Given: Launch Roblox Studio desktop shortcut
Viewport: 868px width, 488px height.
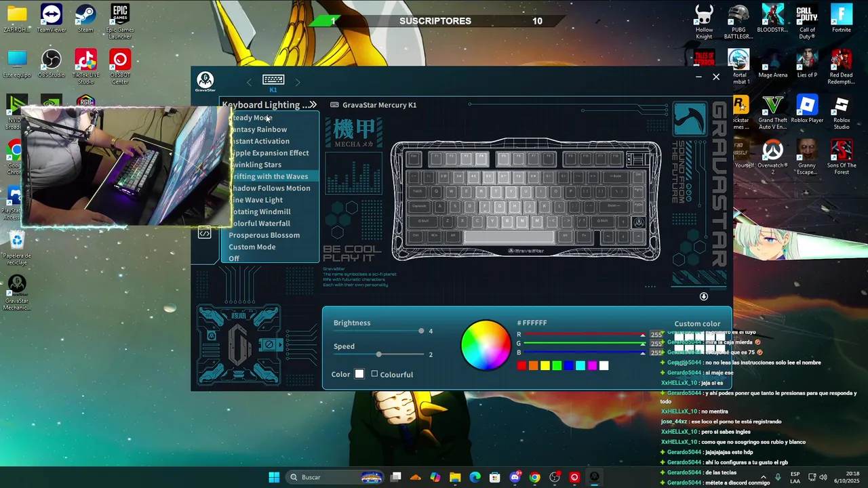Looking at the screenshot, I should [842, 113].
